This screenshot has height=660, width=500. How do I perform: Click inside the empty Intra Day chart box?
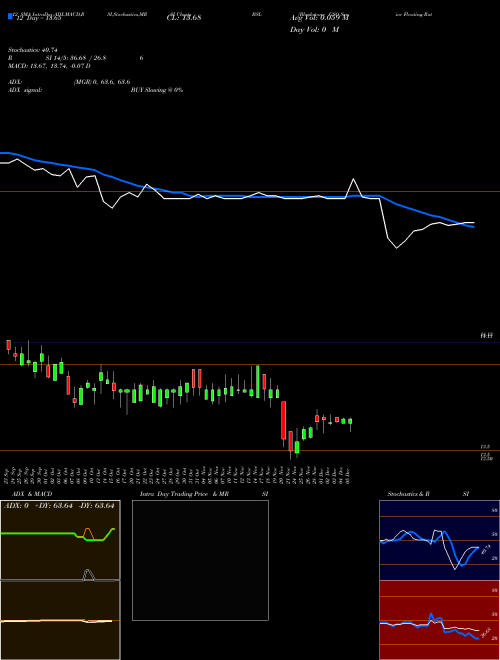200,560
